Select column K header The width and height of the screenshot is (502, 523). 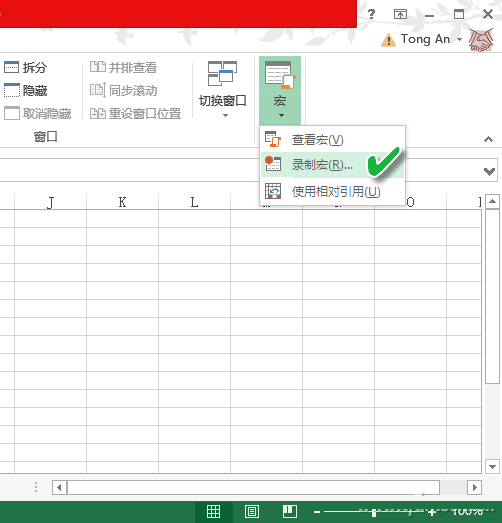click(x=122, y=202)
